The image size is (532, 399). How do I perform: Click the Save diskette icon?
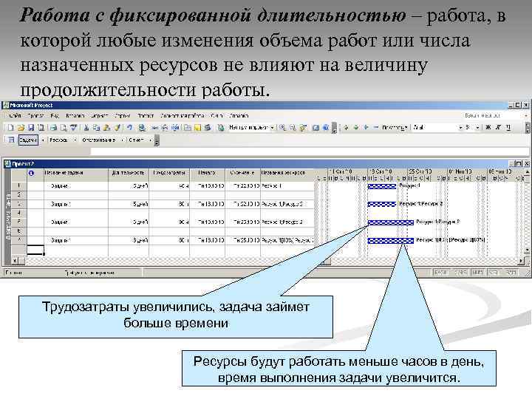click(31, 128)
